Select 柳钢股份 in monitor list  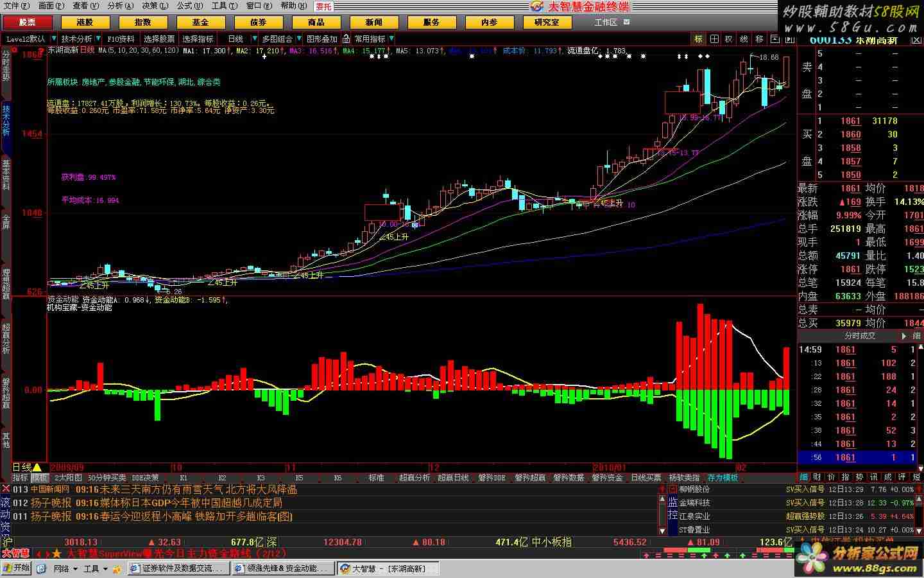pyautogui.click(x=694, y=489)
